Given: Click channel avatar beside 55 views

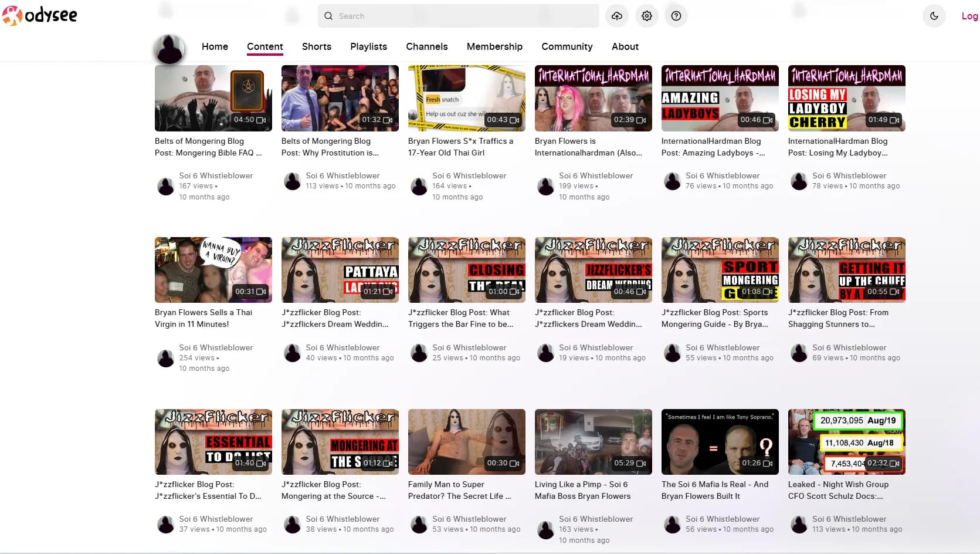Looking at the screenshot, I should point(673,353).
